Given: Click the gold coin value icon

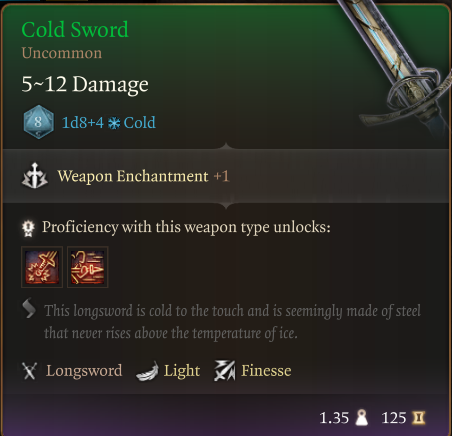Looking at the screenshot, I should coord(419,418).
